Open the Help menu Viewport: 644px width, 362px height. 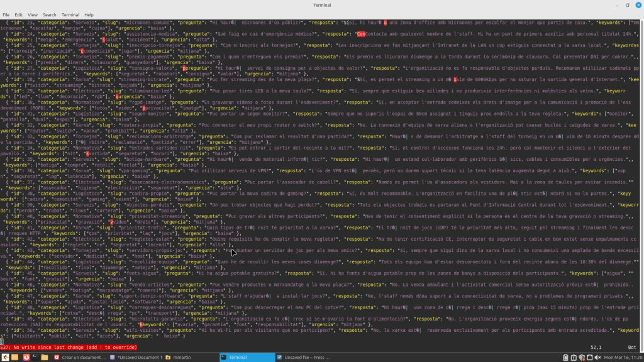89,14
